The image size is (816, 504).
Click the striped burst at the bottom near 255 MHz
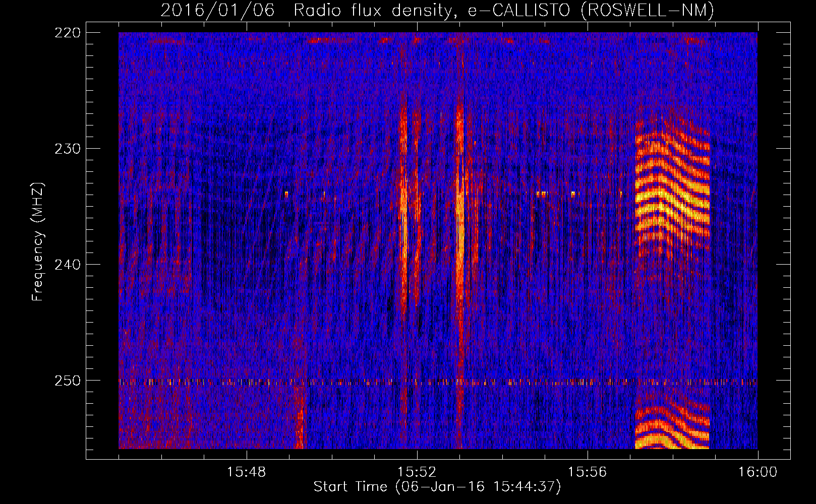point(672,426)
